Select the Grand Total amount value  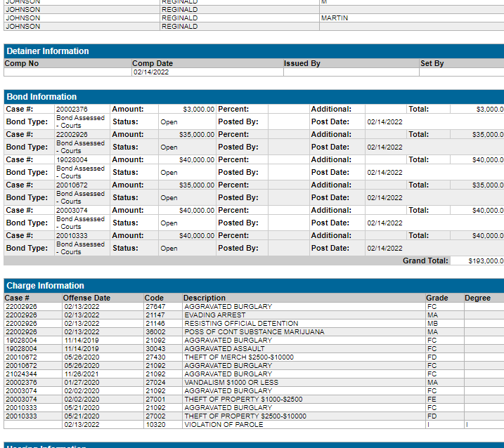point(486,261)
